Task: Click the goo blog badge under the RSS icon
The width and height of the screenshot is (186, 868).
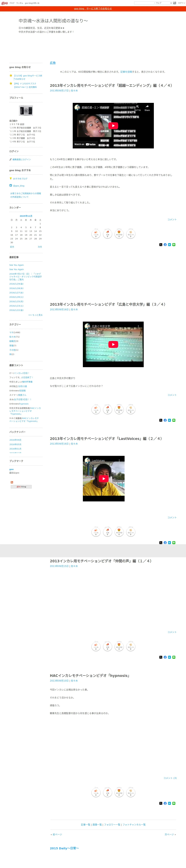Action: click(21, 487)
